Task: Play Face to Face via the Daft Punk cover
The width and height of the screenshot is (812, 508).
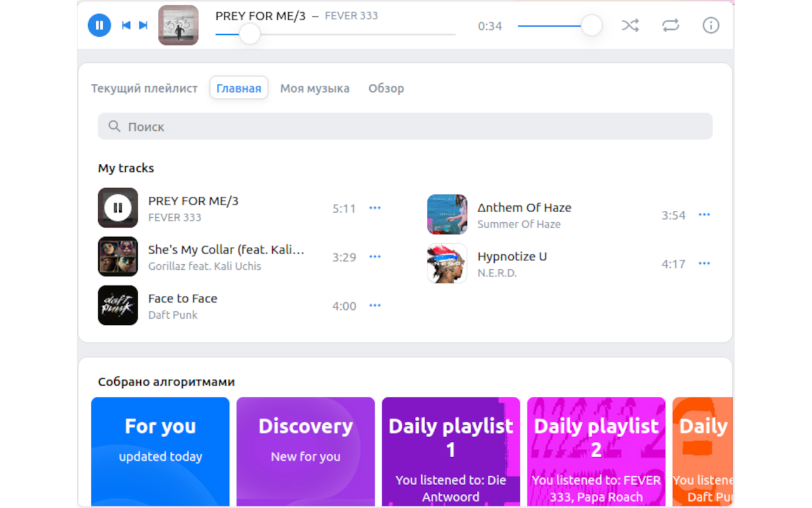Action: pyautogui.click(x=118, y=305)
